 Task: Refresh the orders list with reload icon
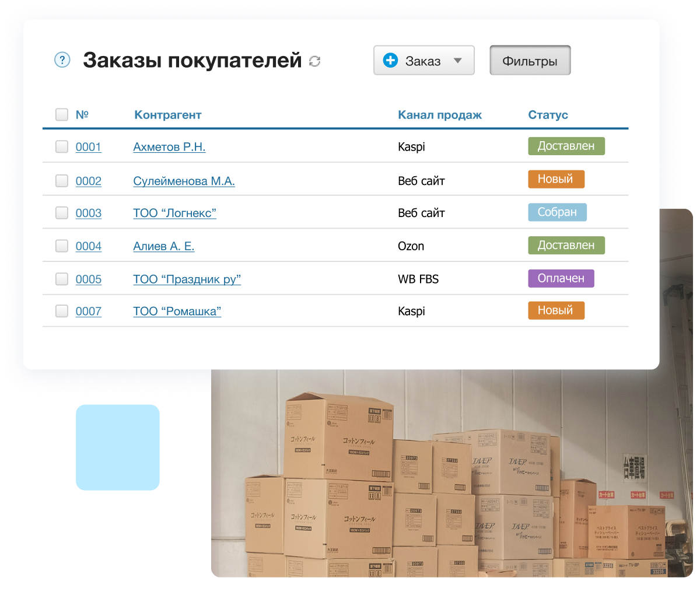tap(315, 61)
